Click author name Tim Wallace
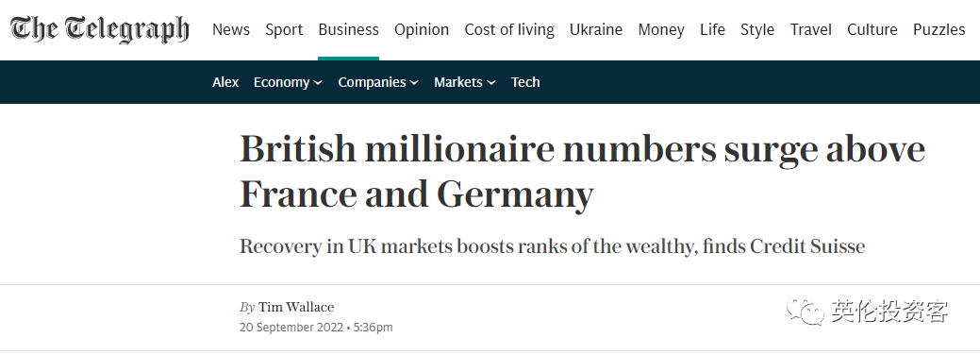Screen dimensions: 980x354 [x=296, y=307]
